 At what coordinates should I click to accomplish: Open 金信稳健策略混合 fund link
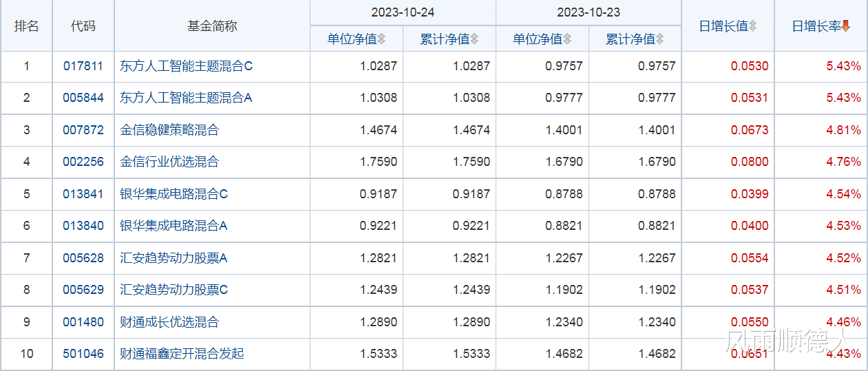[x=169, y=130]
